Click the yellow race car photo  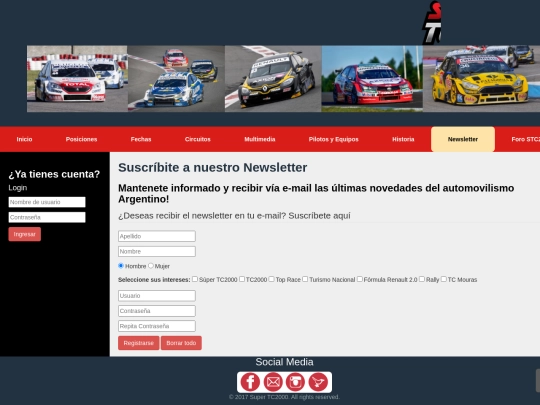pos(481,79)
